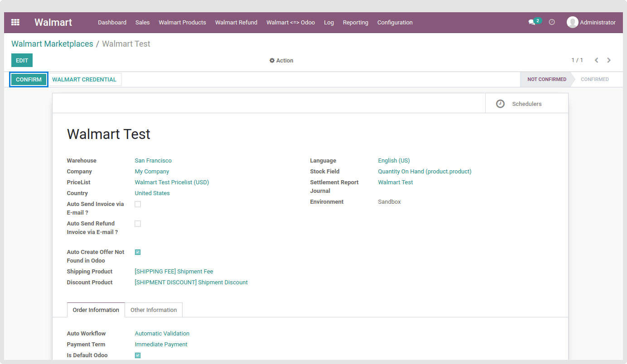Go to previous record arrow
The width and height of the screenshot is (627, 364).
point(597,60)
